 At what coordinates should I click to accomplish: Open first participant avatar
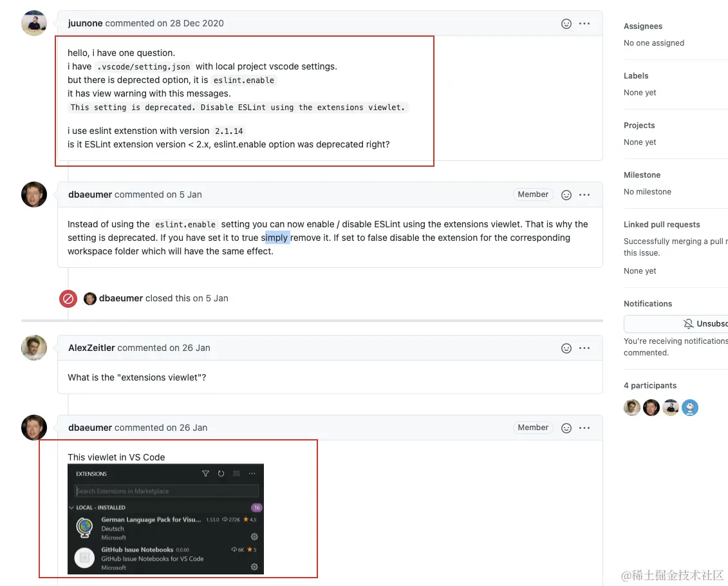click(x=632, y=408)
